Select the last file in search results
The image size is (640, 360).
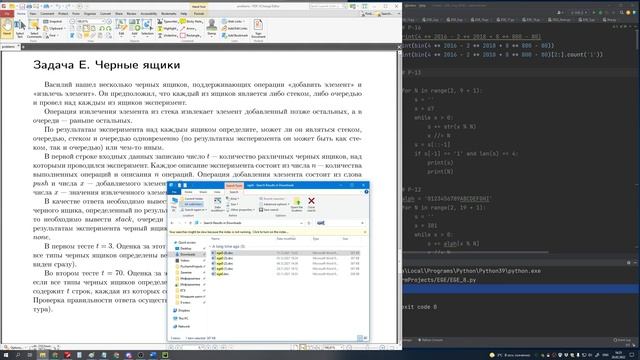click(x=286, y=274)
